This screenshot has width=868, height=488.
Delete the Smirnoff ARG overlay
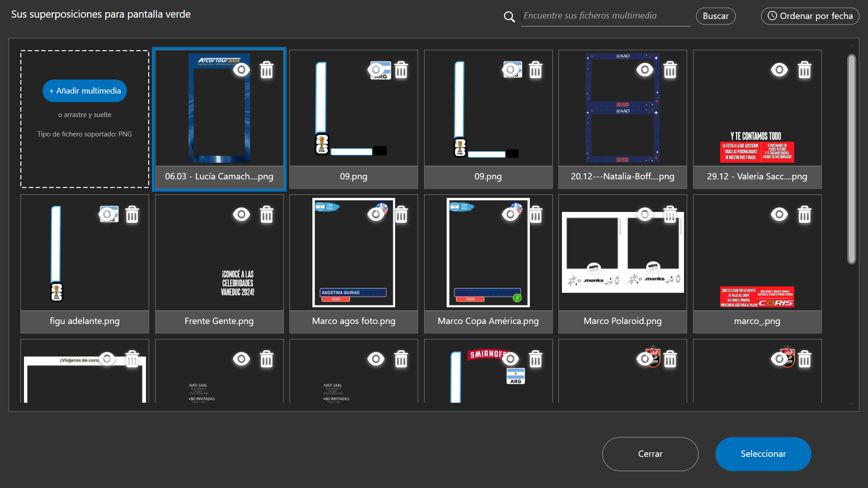click(536, 359)
